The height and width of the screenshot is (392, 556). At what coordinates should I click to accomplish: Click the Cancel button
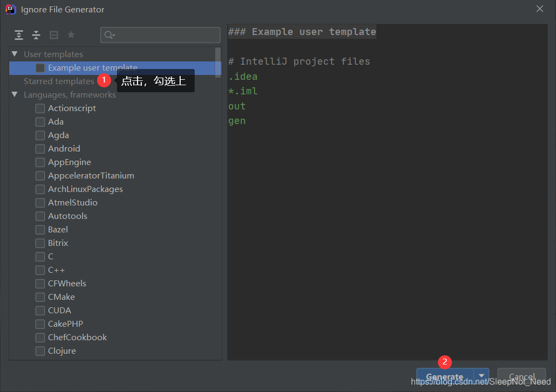pos(521,376)
